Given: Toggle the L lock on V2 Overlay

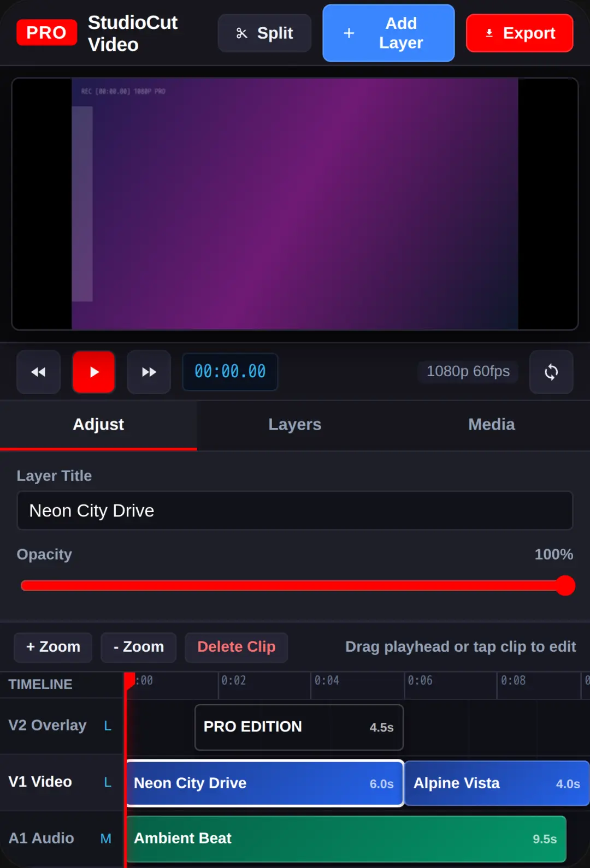Looking at the screenshot, I should [x=108, y=726].
